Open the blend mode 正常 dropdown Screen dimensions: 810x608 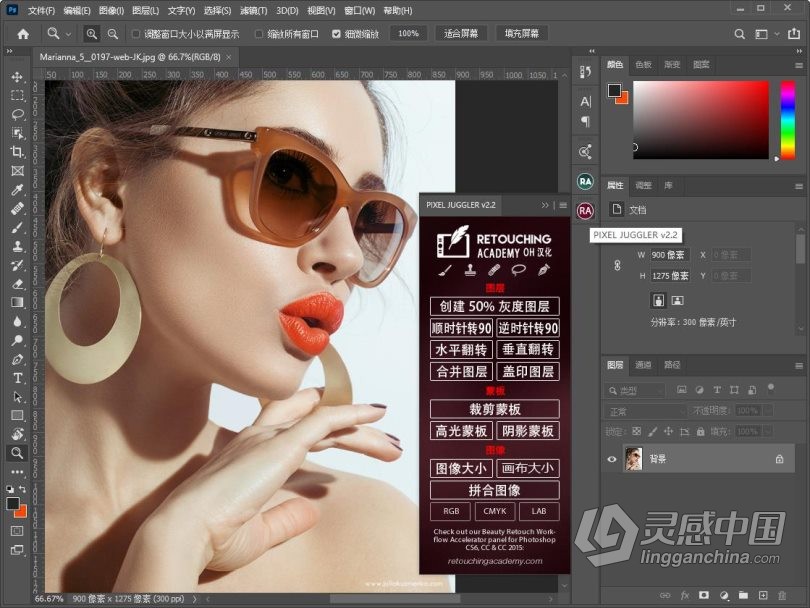(x=645, y=411)
